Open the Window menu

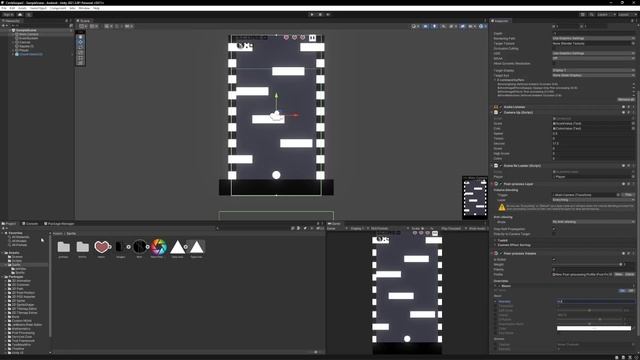click(x=84, y=8)
